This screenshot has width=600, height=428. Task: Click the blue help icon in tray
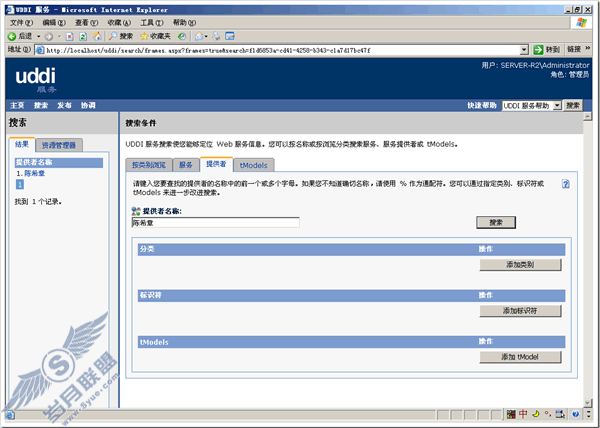point(576,414)
